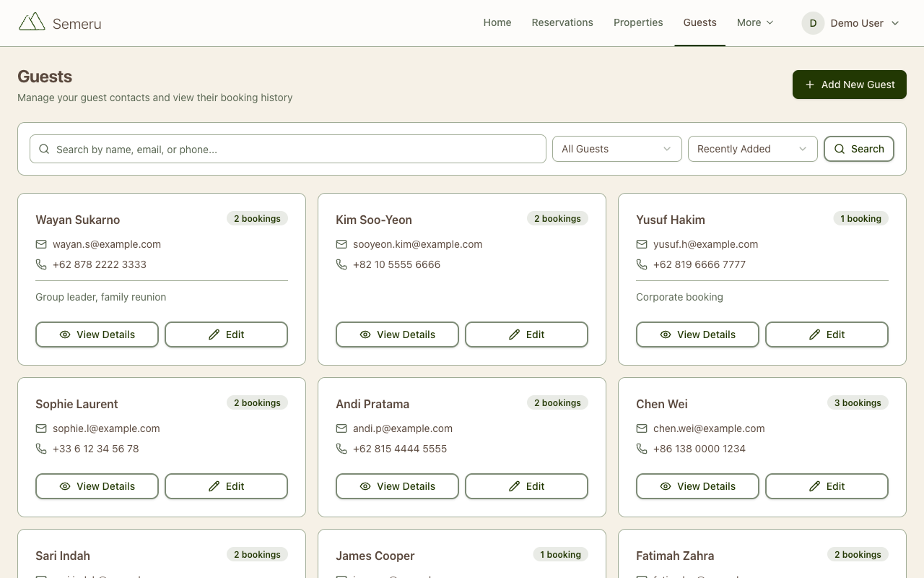Click the note 'Group leader, family reunion'
Screen dimensions: 924x578
[101, 297]
